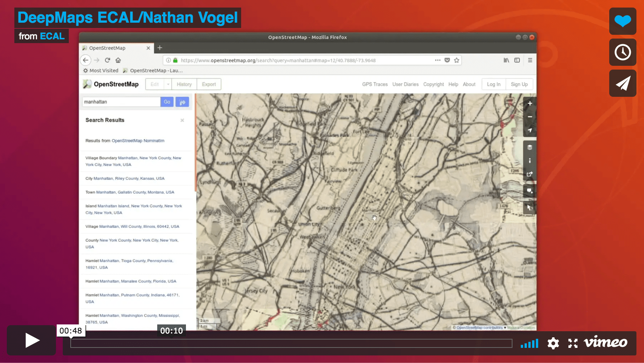Image resolution: width=644 pixels, height=363 pixels.
Task: Open the Sign Up link
Action: [519, 84]
